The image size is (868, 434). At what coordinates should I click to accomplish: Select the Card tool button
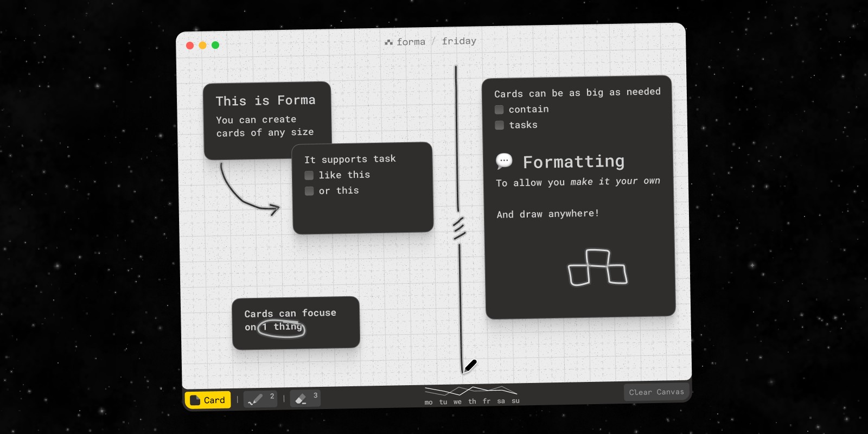(208, 400)
